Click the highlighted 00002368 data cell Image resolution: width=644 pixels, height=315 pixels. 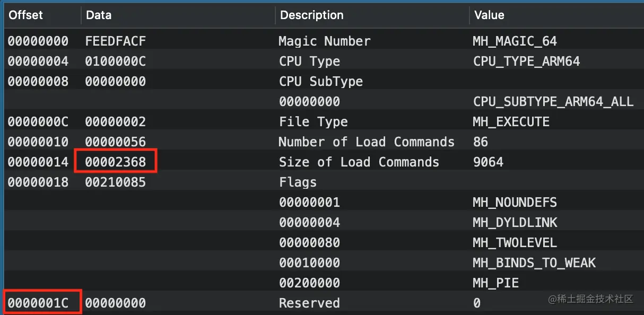tap(116, 162)
